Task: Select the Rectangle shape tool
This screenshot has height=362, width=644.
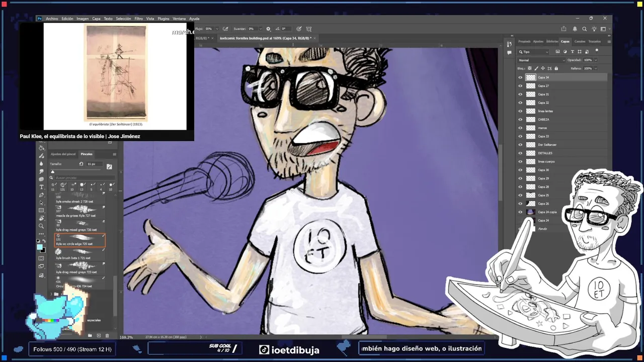Action: 41,210
